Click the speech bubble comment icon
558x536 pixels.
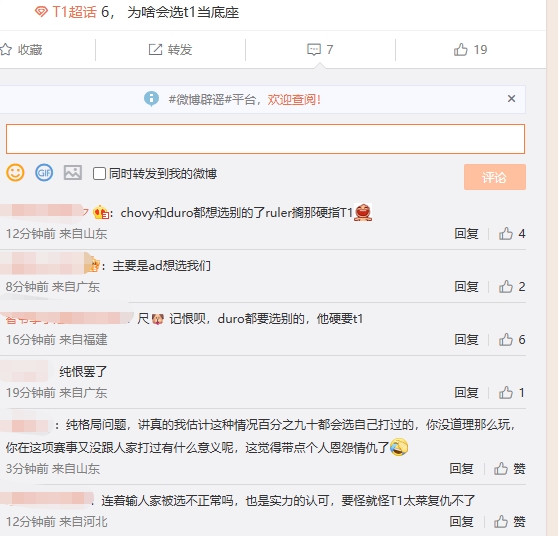tap(314, 49)
